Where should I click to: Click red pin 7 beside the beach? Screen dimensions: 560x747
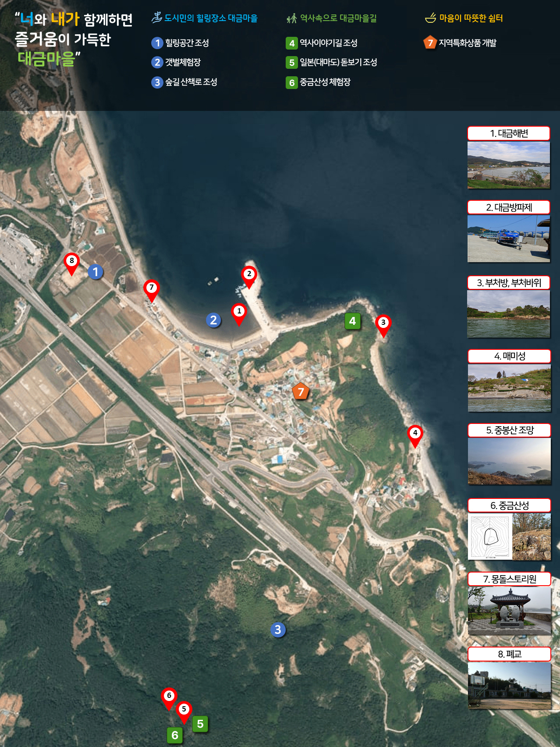[x=152, y=288]
